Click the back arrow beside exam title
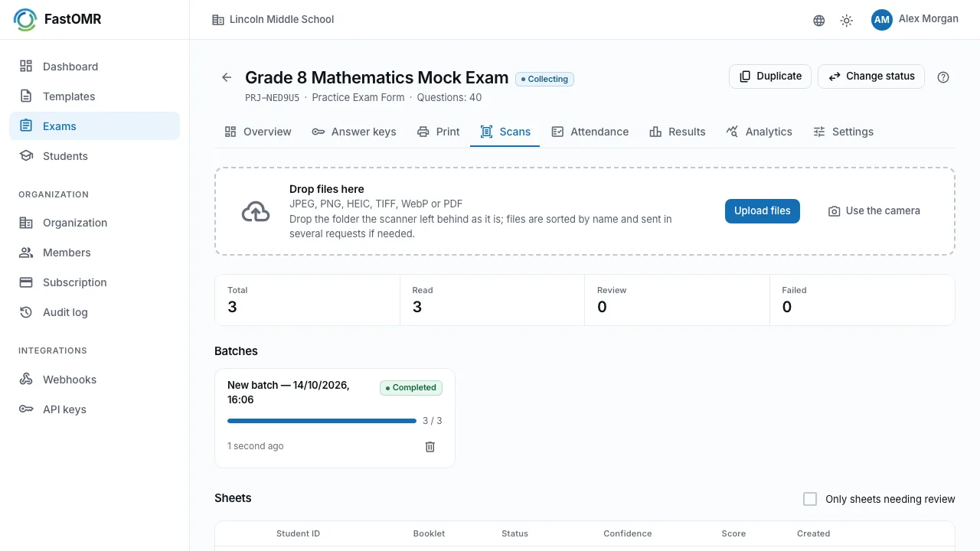Screen dimensions: 980x551 (x=227, y=77)
